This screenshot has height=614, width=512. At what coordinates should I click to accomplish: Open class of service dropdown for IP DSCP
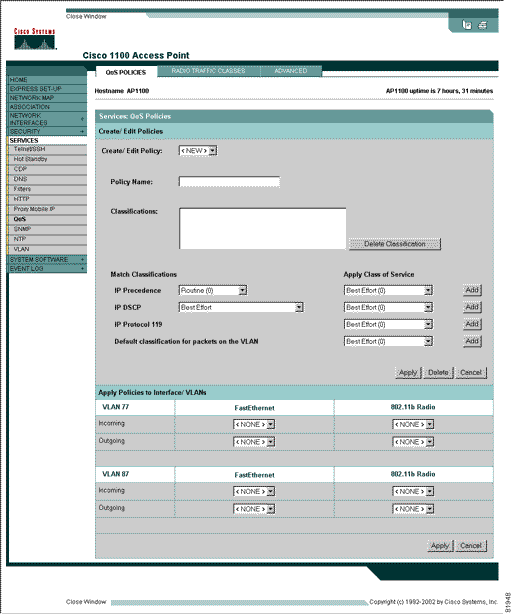click(x=388, y=308)
